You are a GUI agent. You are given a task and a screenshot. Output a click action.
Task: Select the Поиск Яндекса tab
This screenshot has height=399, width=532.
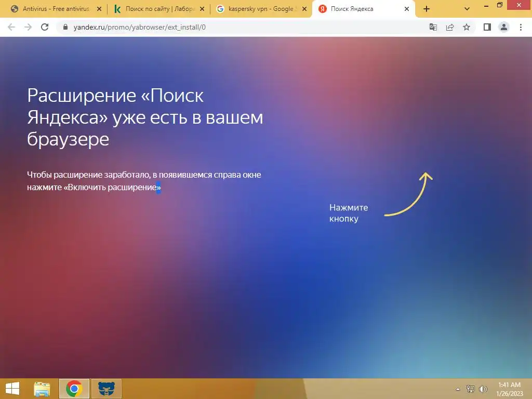pos(363,9)
